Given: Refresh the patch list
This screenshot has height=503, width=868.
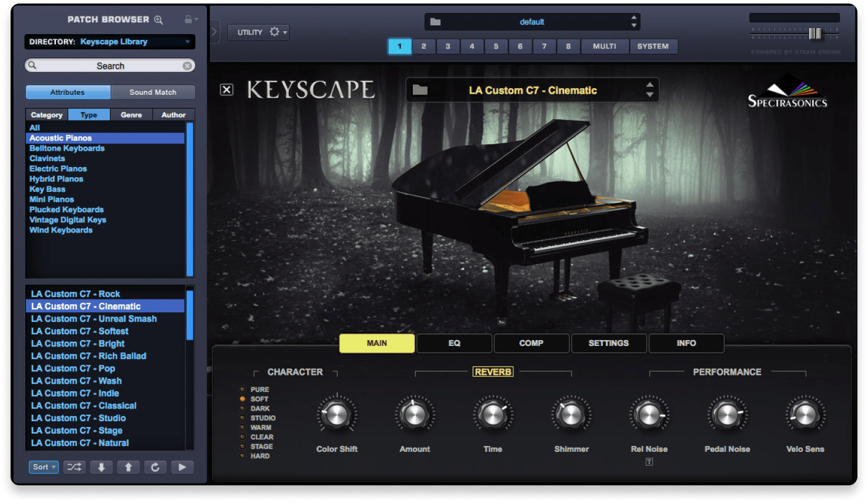Looking at the screenshot, I should coord(155,467).
